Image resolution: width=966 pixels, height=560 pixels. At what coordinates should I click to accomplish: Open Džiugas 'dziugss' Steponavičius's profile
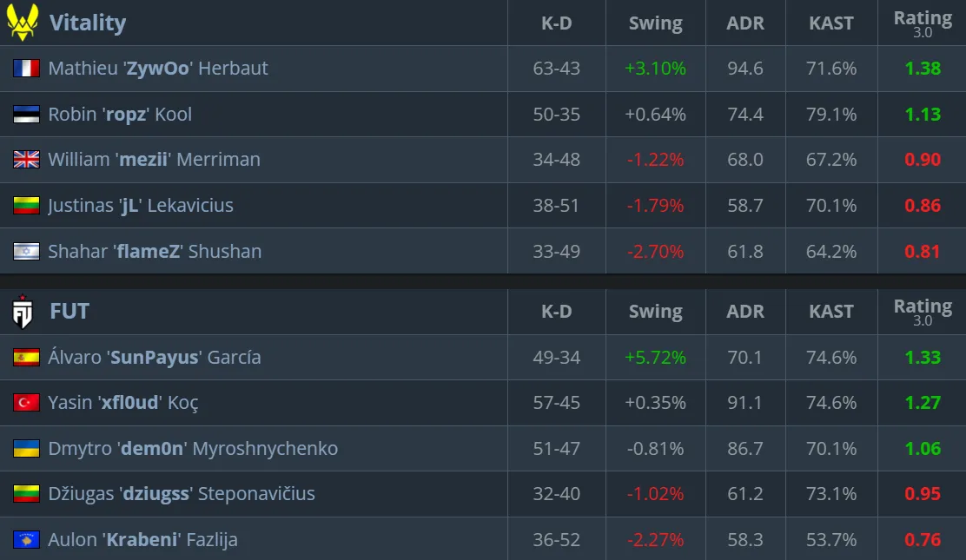(x=181, y=493)
